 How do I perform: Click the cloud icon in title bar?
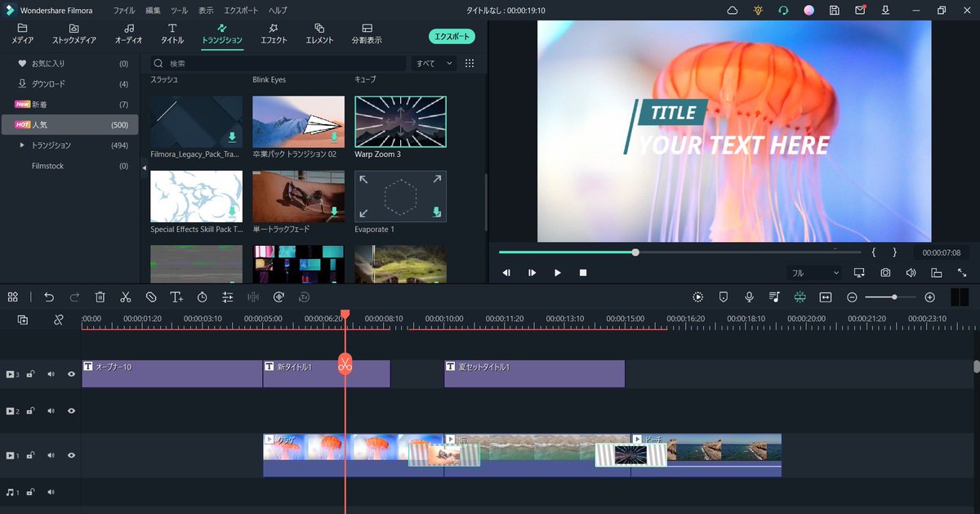[x=733, y=11]
